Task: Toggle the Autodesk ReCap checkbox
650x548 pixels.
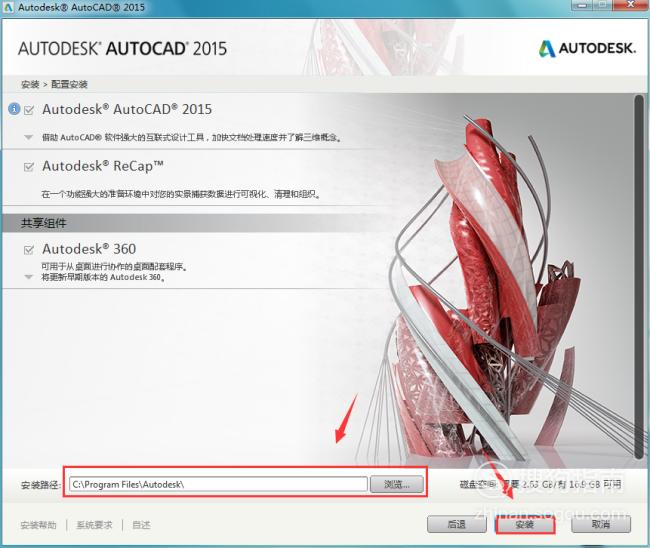Action: pyautogui.click(x=29, y=167)
